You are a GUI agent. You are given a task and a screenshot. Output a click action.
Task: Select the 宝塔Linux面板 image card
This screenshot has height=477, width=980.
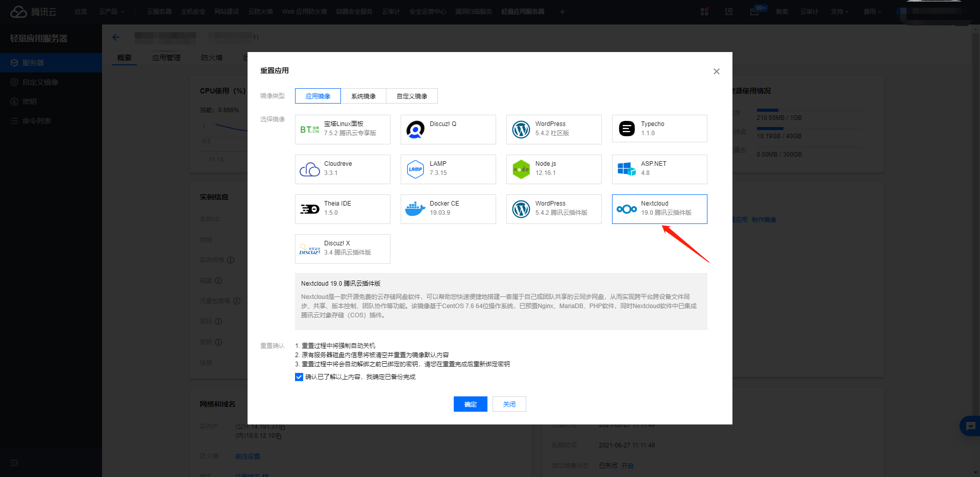(x=342, y=130)
